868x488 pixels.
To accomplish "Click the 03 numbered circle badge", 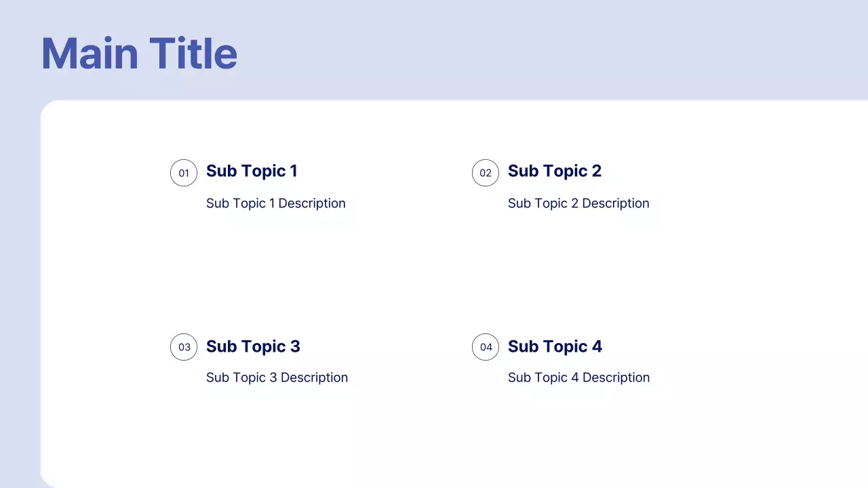I will click(184, 347).
